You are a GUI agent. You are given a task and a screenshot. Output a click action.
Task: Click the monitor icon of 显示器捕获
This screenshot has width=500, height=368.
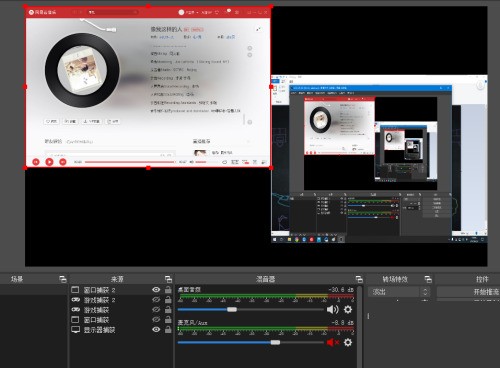click(75, 330)
